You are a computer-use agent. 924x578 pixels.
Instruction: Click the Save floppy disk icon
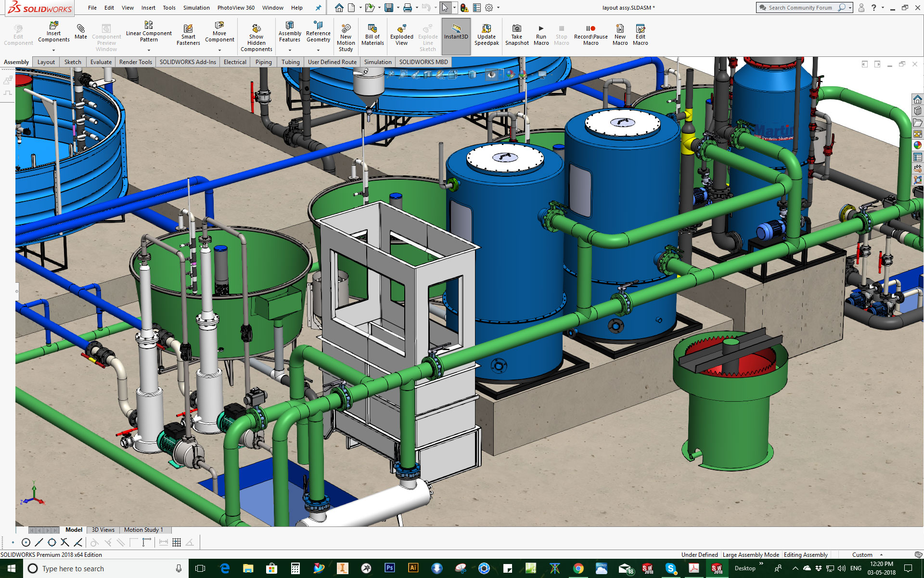tap(388, 8)
